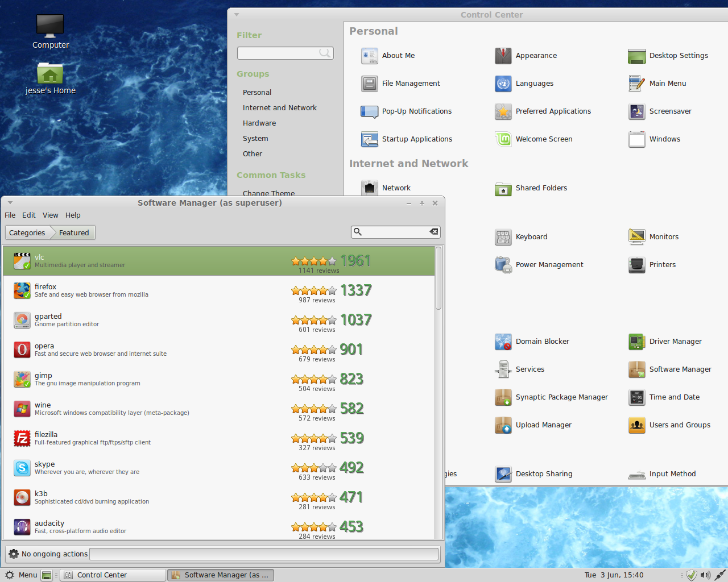Open the File menu in Software Manager
Image resolution: width=728 pixels, height=582 pixels.
[x=10, y=215]
